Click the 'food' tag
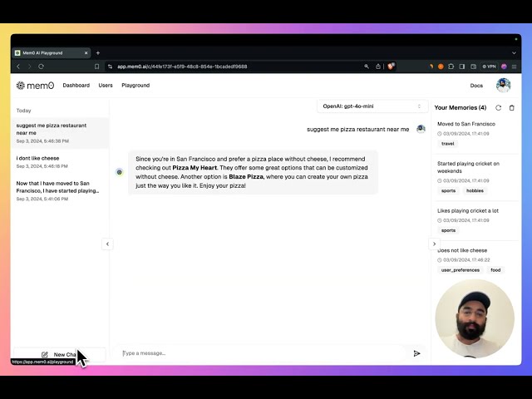 click(495, 270)
